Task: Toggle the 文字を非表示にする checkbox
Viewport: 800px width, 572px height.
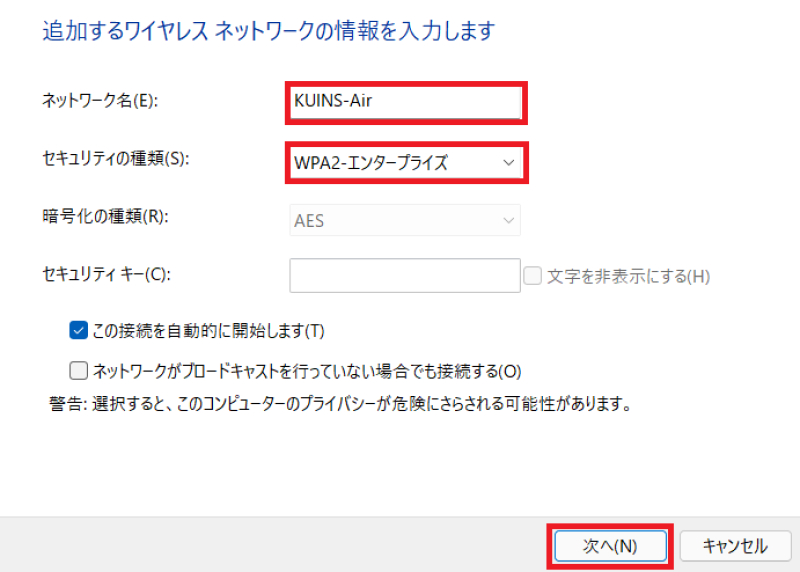Action: pos(533,276)
